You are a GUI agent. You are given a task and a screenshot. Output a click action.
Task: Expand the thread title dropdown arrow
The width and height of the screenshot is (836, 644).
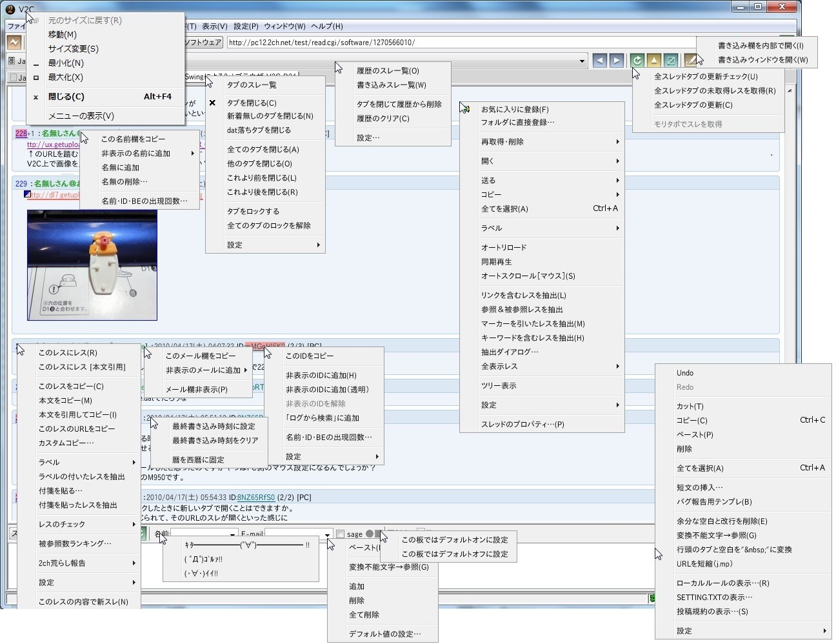click(582, 61)
